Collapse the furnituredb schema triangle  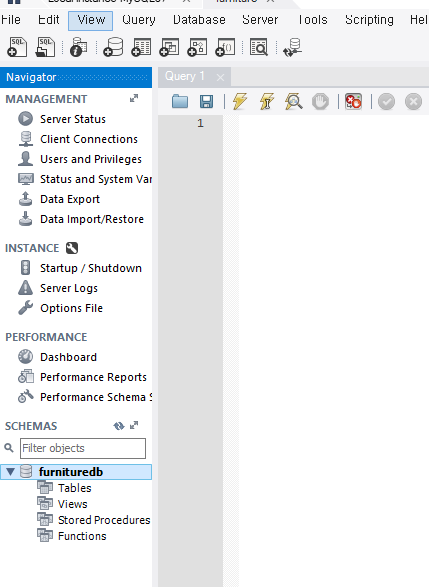point(10,472)
